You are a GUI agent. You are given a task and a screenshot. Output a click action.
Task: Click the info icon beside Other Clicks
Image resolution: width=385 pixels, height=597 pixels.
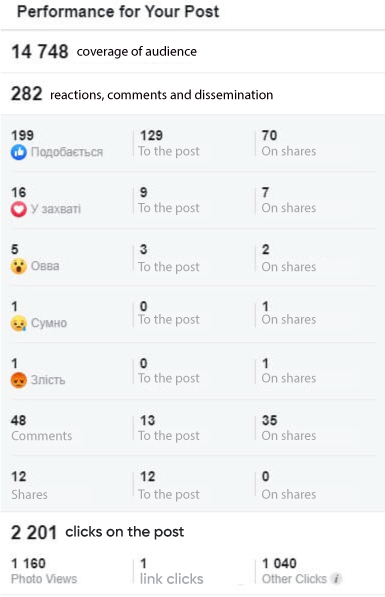coord(336,578)
